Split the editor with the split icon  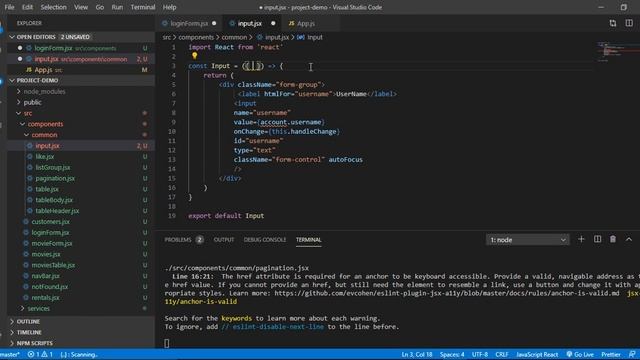point(629,23)
